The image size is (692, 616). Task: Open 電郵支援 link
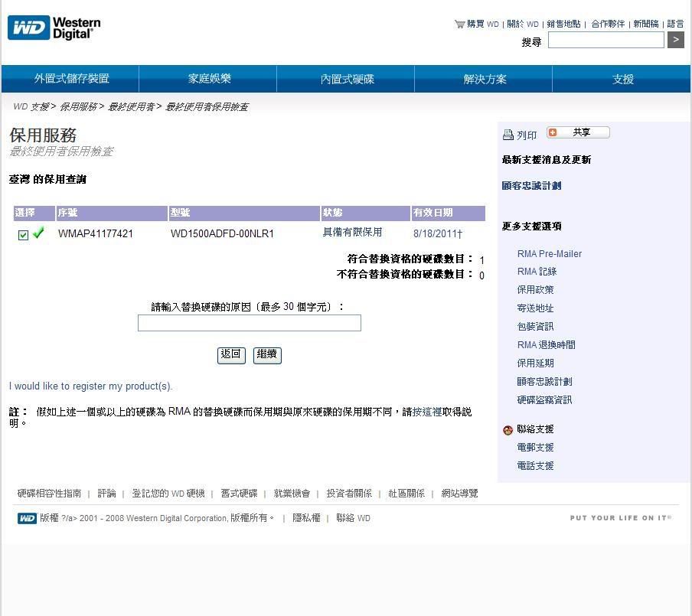(535, 448)
